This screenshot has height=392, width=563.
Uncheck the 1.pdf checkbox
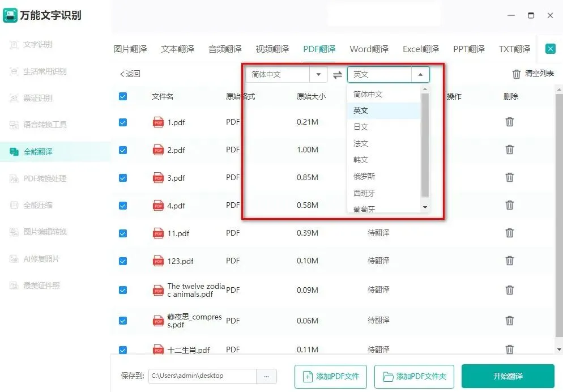click(123, 122)
